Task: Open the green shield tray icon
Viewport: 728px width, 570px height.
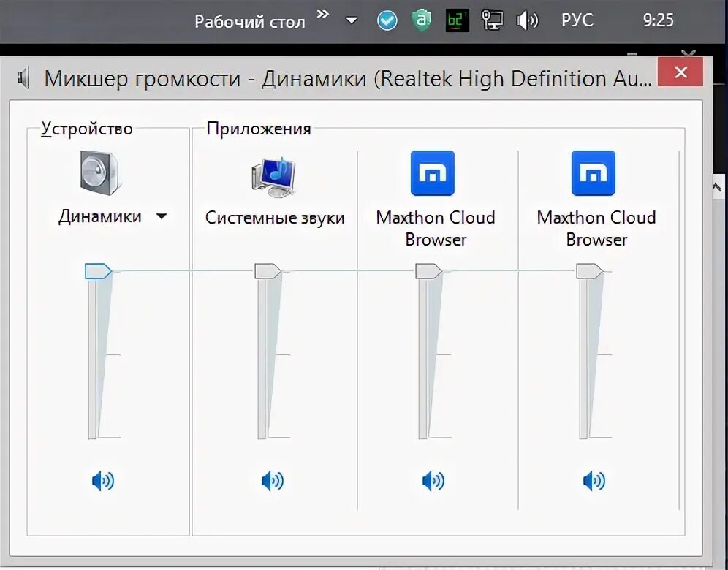Action: pyautogui.click(x=422, y=20)
